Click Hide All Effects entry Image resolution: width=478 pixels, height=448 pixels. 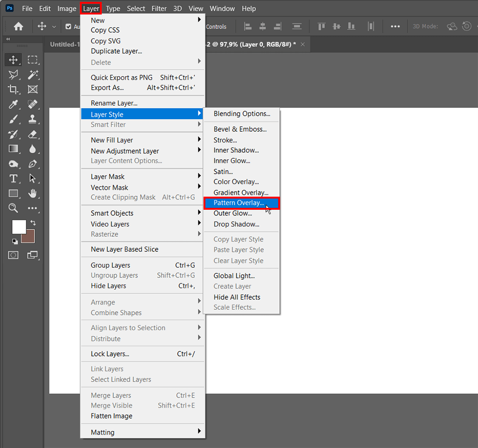[x=241, y=297]
